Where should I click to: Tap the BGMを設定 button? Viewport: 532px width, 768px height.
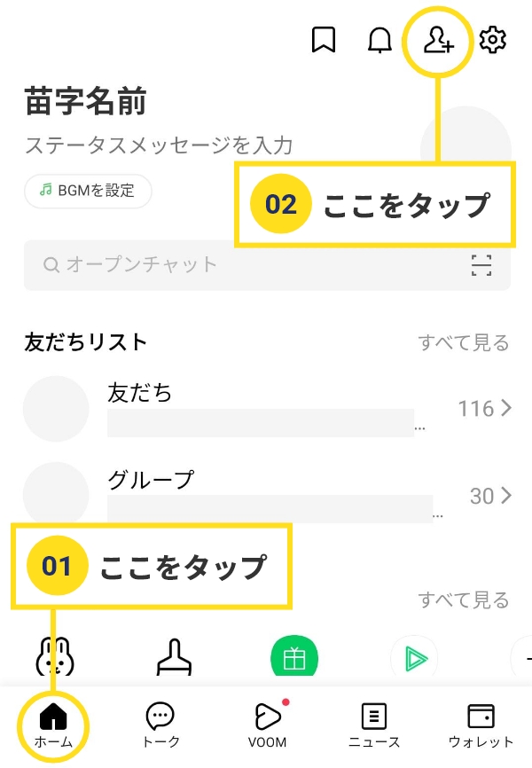coord(88,191)
